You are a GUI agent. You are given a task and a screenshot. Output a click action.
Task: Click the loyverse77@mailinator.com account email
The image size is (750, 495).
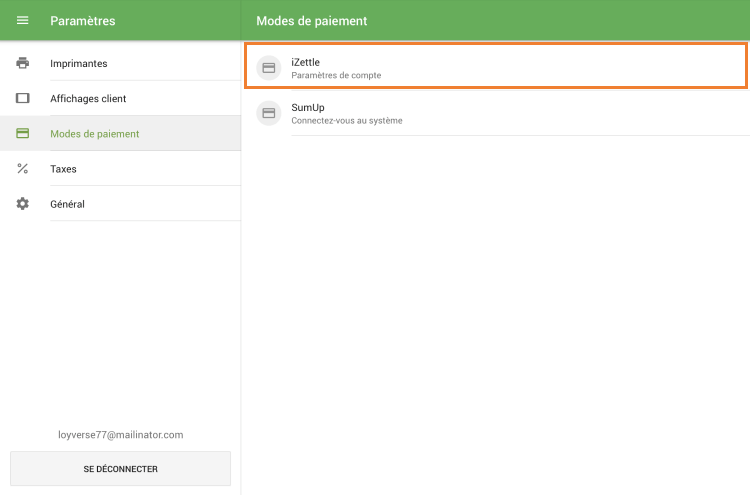coord(120,435)
